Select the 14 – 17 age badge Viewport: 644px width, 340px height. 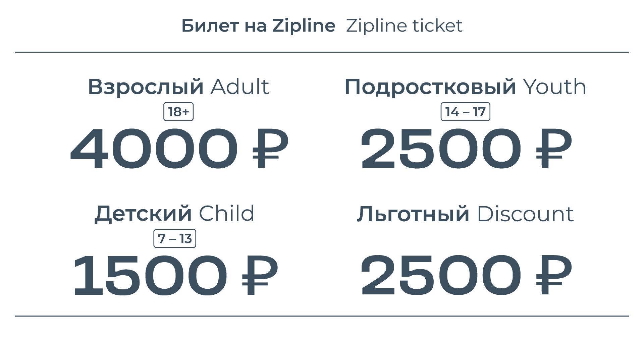tap(465, 112)
